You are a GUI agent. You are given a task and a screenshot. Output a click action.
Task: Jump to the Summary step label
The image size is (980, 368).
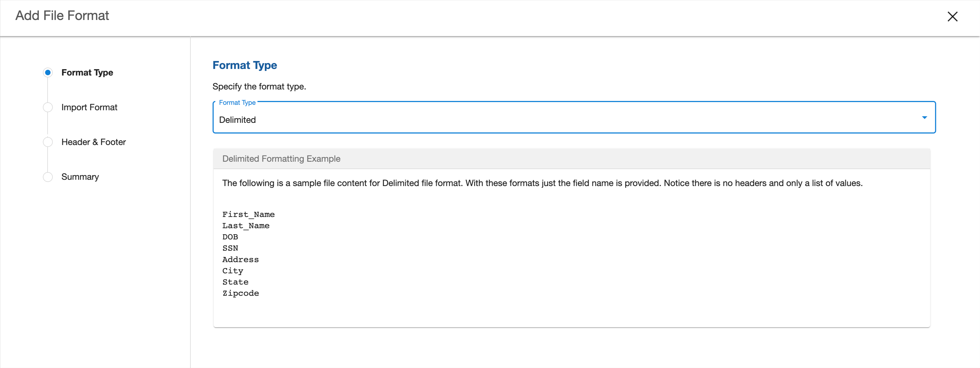pyautogui.click(x=80, y=177)
